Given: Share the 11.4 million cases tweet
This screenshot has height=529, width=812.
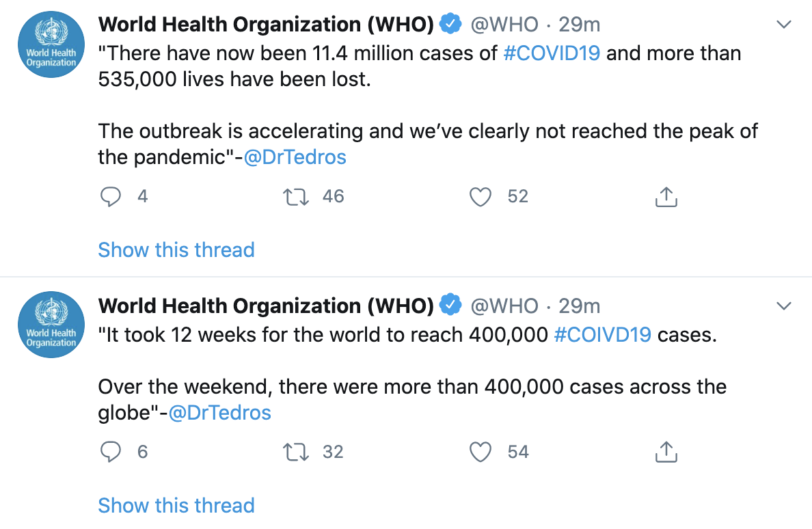Looking at the screenshot, I should 666,197.
